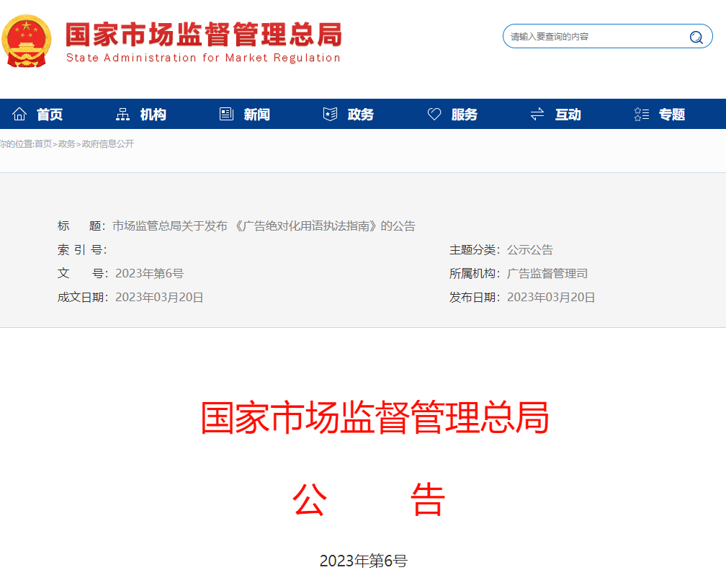This screenshot has width=726, height=588.
Task: Click the star badge icon beside 政务
Action: coord(330,114)
